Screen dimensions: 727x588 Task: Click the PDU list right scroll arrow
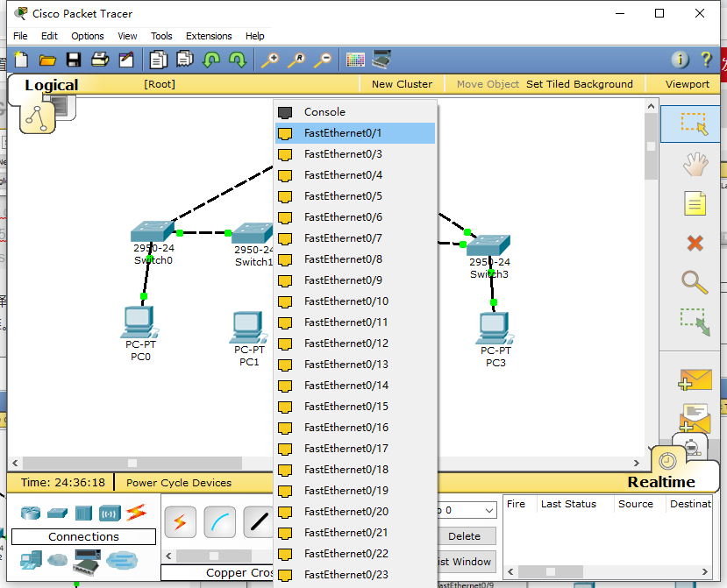pyautogui.click(x=705, y=571)
